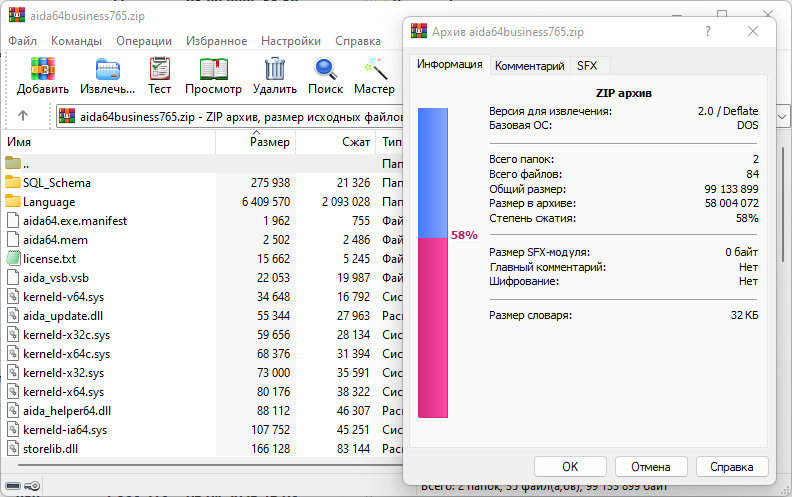Screen dimensions: 792x497
Task: Run the Тест archive test icon
Action: [160, 69]
